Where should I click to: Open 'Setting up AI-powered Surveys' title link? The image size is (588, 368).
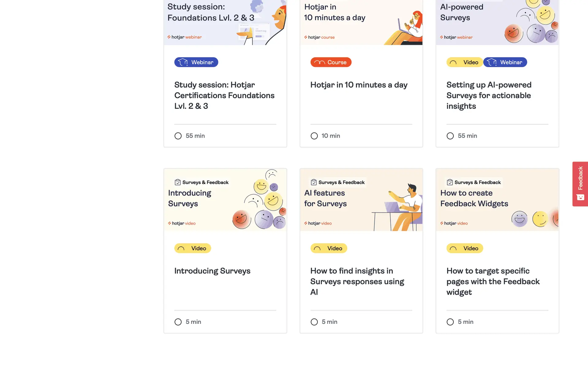point(489,95)
